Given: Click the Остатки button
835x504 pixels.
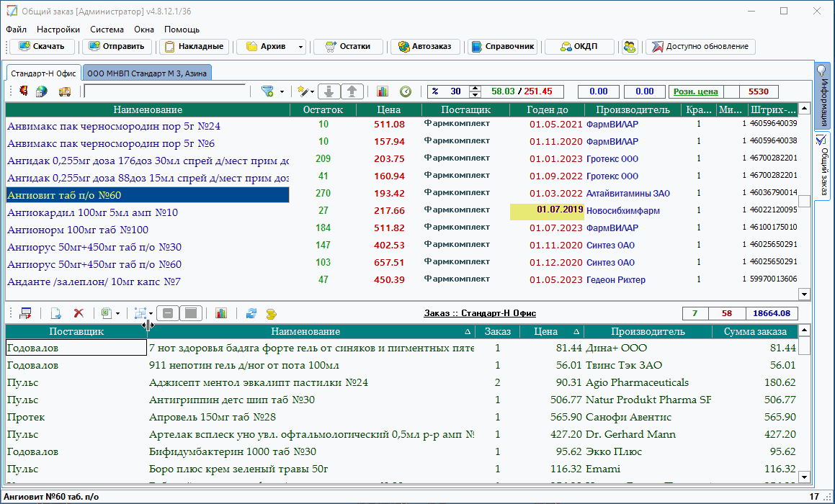Looking at the screenshot, I should pyautogui.click(x=348, y=46).
